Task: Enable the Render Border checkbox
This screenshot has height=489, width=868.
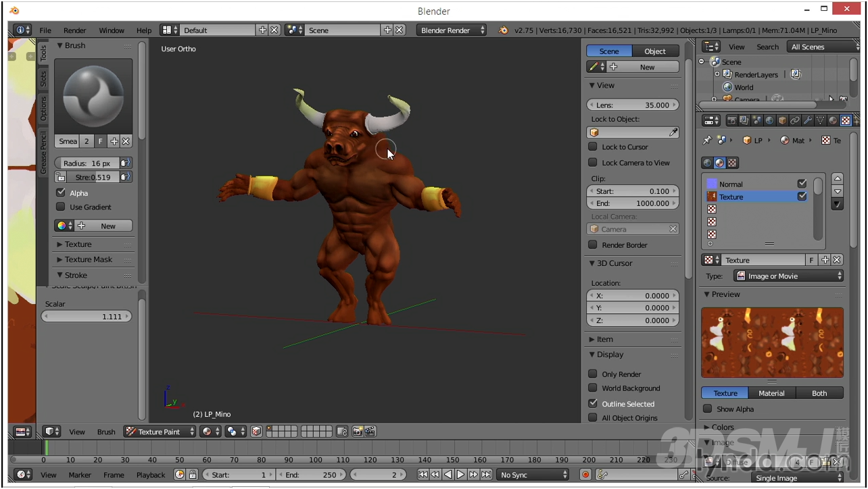Action: pyautogui.click(x=593, y=244)
